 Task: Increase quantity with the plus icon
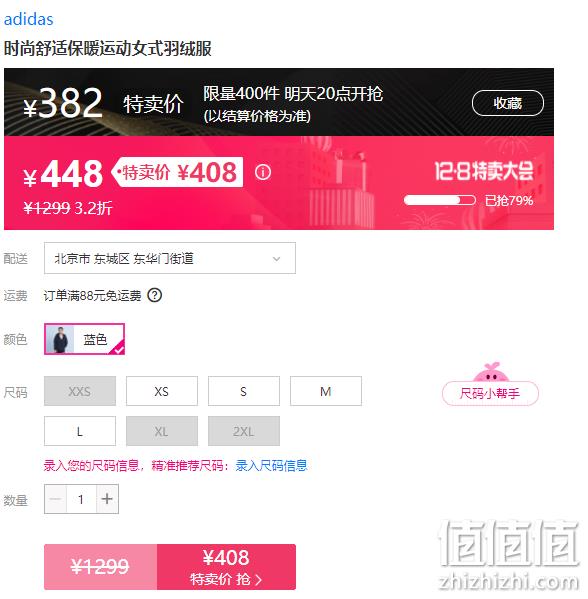click(x=107, y=499)
